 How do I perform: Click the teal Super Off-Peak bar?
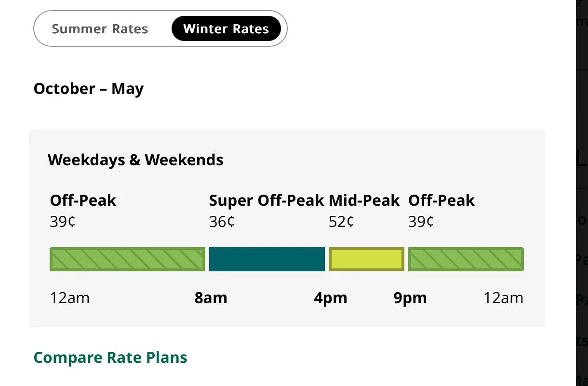pos(267,259)
